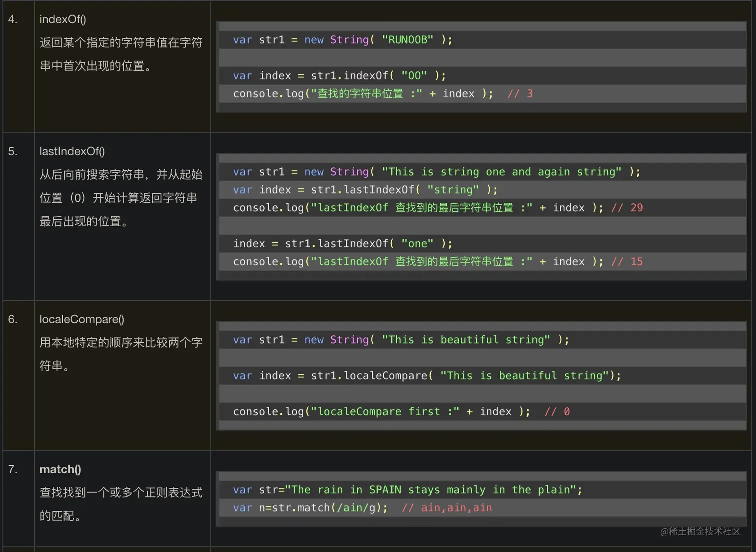
Task: Click the line var n=str.match(/ain/g)
Action: click(362, 508)
